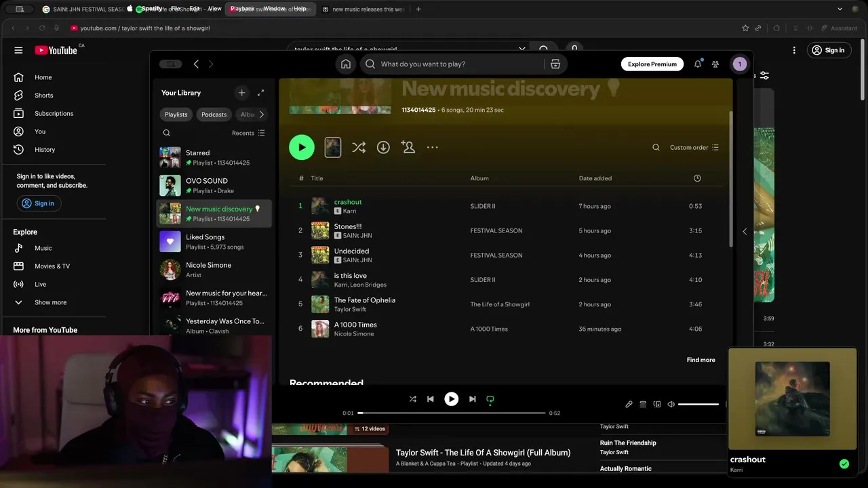Toggle shuffle in the player bar
This screenshot has height=488, width=868.
(412, 399)
